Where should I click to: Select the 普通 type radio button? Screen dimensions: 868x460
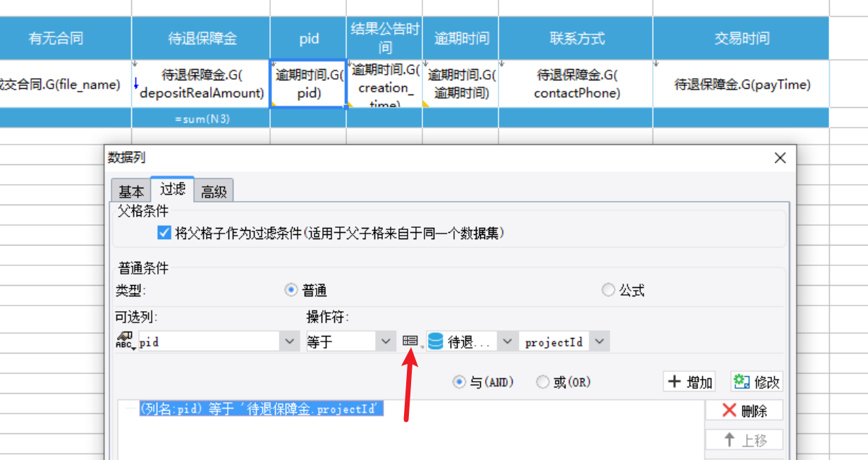[291, 290]
